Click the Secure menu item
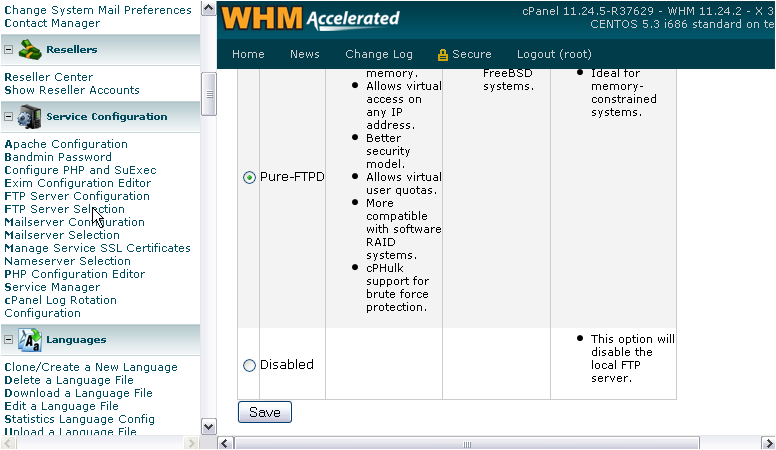776x450 pixels. pos(471,54)
